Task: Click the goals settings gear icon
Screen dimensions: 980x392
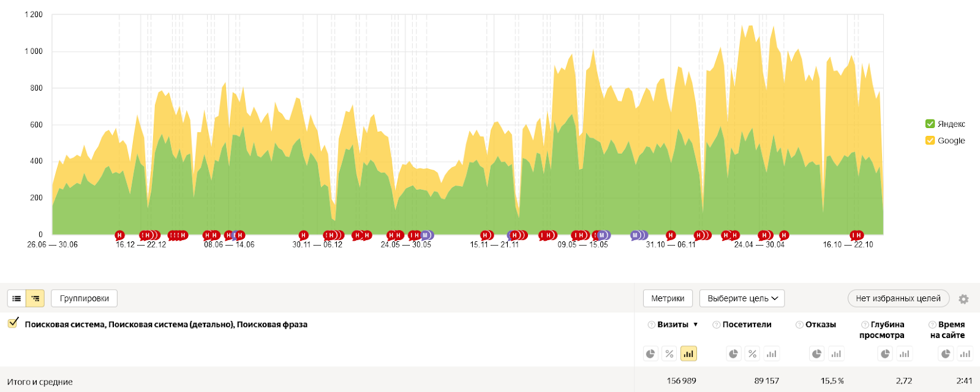Action: 963,299
